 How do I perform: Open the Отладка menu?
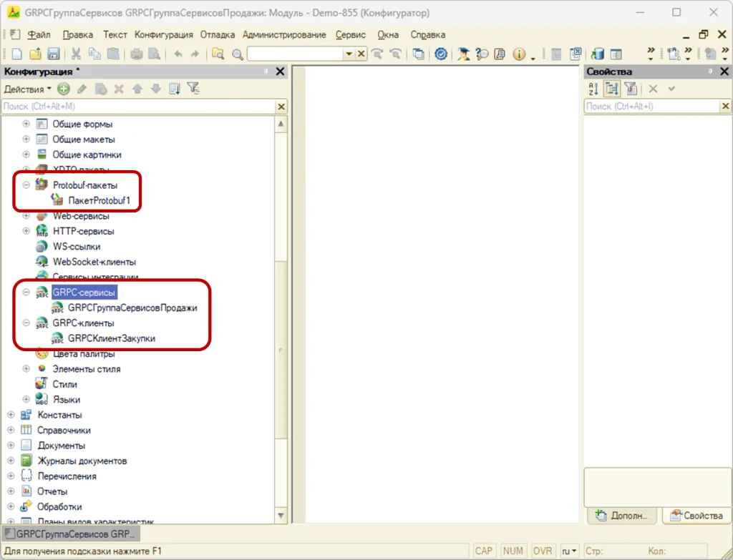point(218,34)
